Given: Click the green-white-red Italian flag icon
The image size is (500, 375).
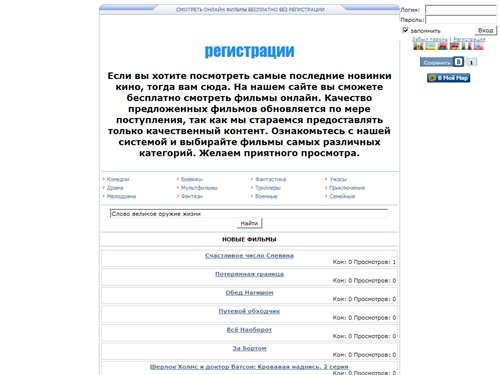Looking at the screenshot, I should (x=467, y=46).
